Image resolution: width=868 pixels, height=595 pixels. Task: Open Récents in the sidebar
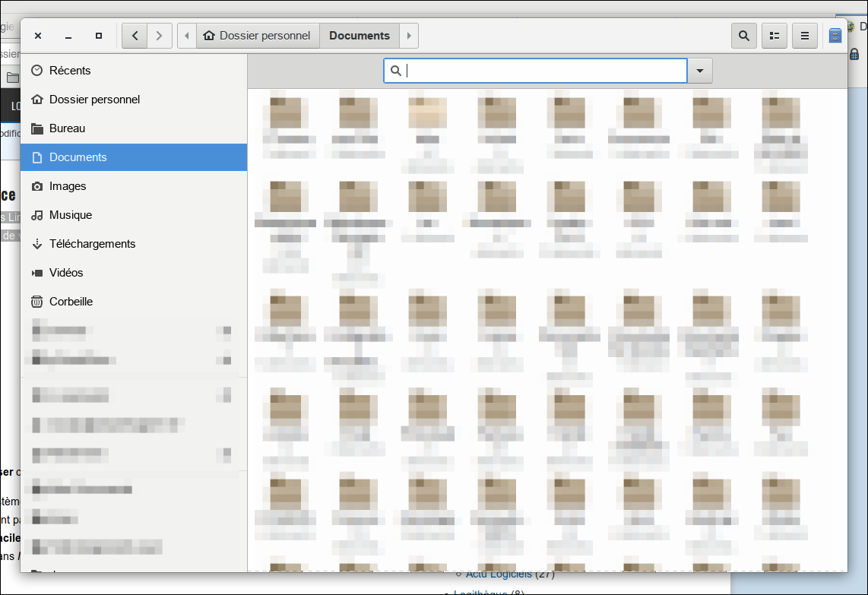(70, 71)
